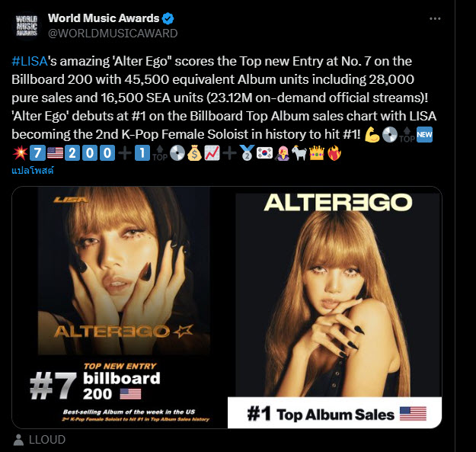Click the LLOUD tagged account label
Viewport: 476px width, 452px height.
[x=47, y=440]
